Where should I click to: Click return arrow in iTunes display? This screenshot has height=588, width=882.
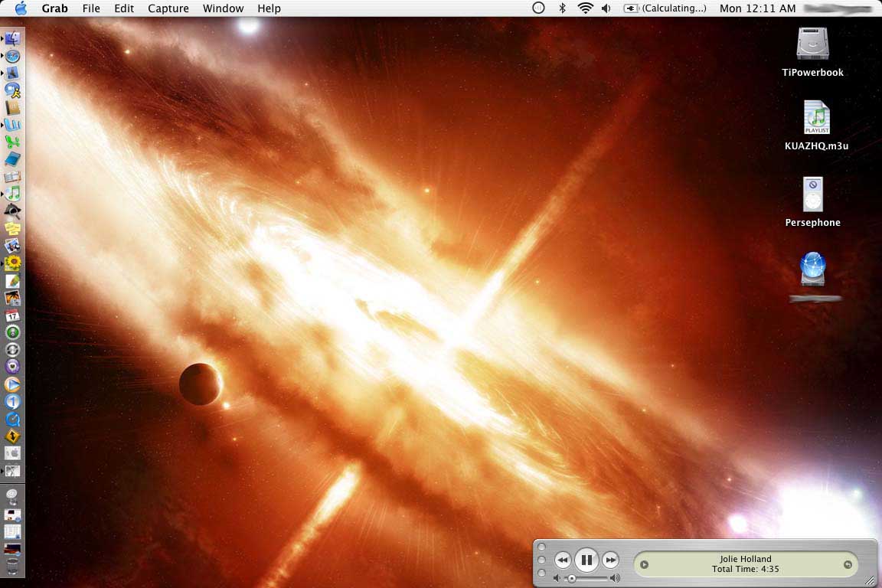[x=848, y=564]
